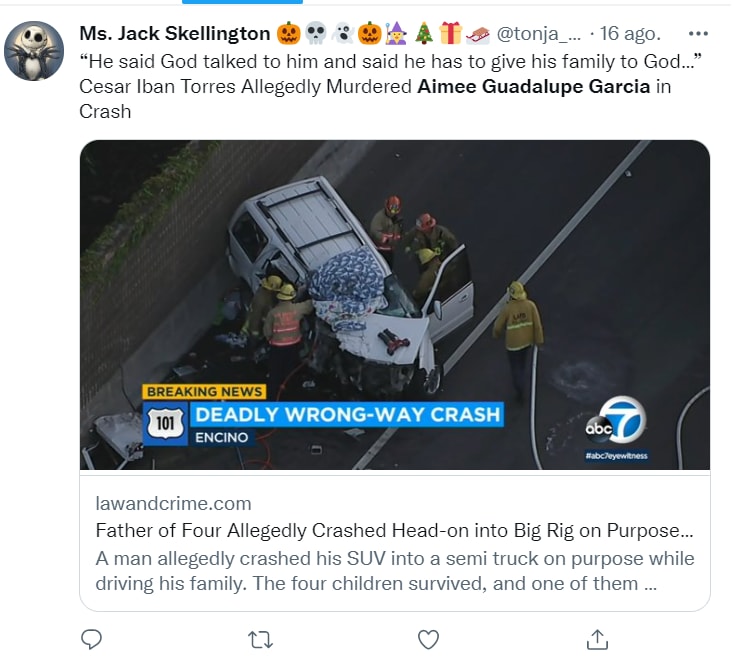Click the 101 highway shield in the banner
Screen dimensions: 732x660
(x=163, y=422)
